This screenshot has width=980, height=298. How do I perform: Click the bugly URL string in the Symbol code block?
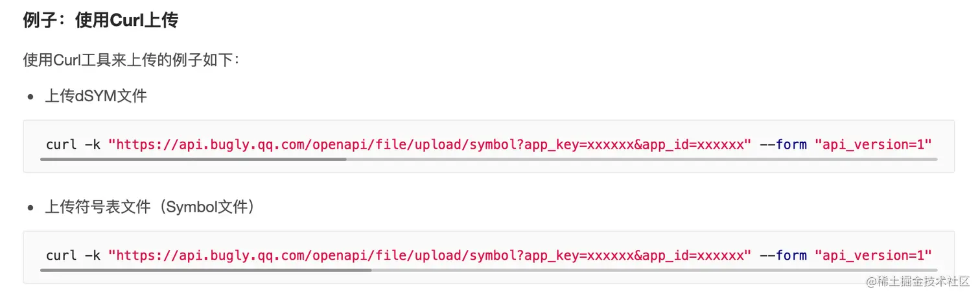(x=430, y=255)
